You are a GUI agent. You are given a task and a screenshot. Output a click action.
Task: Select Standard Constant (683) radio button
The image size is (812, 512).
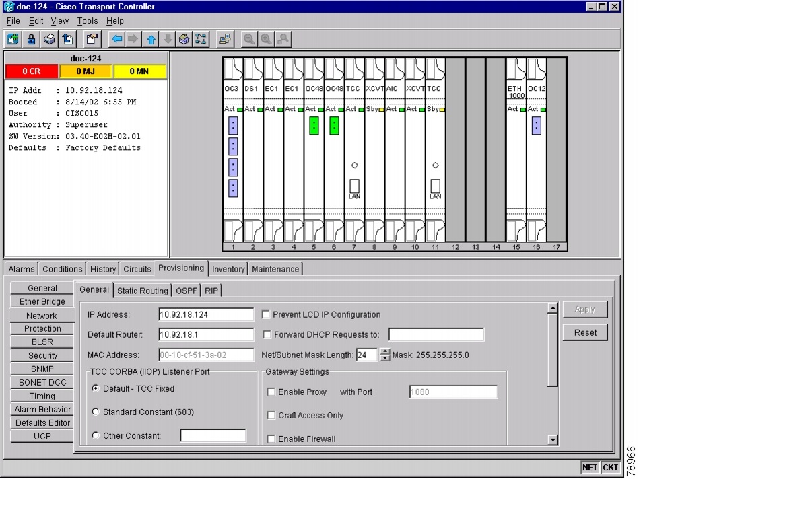[x=96, y=412]
